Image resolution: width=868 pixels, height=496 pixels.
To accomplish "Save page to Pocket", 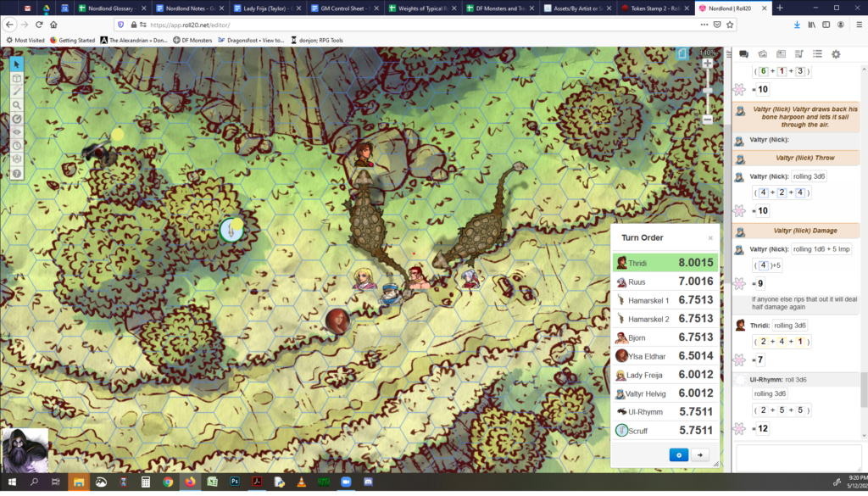I will (717, 25).
